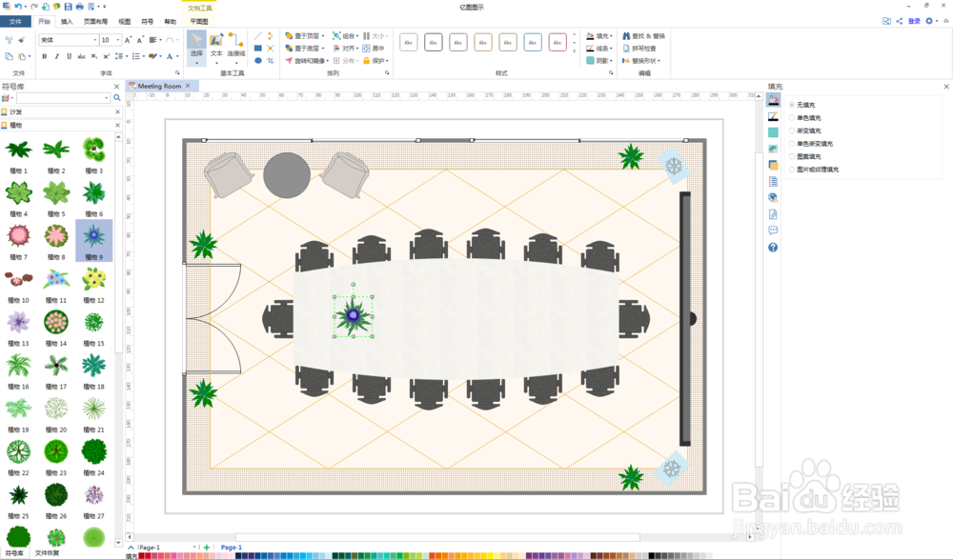
Task: Switch to the 符号 symbols tab
Action: coord(147,21)
